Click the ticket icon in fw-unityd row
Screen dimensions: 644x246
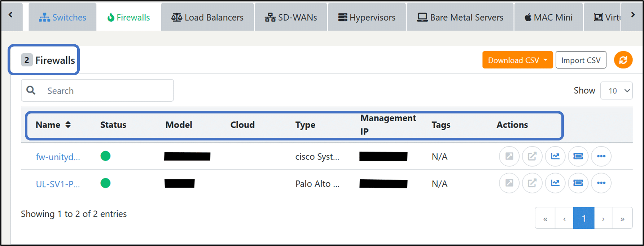coord(578,156)
